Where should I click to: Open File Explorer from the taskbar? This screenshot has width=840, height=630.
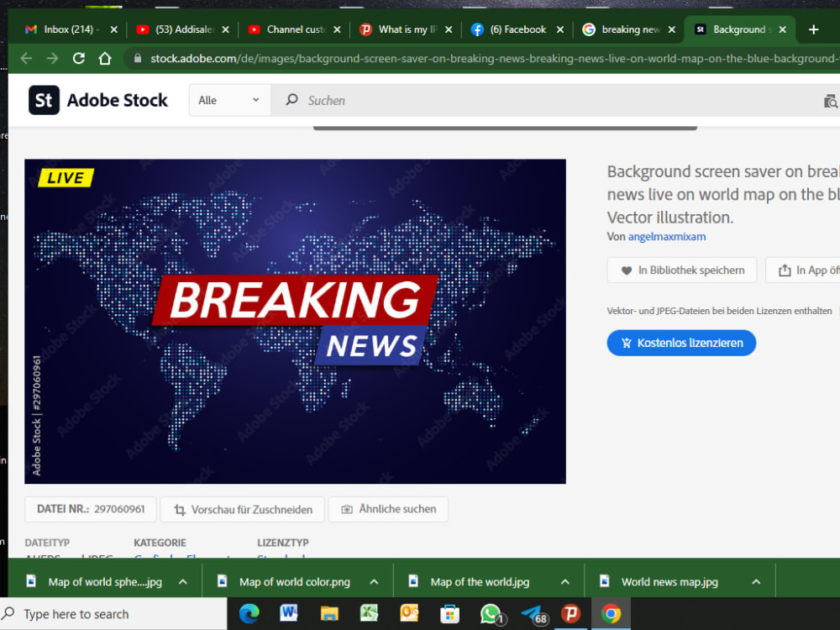tap(329, 613)
